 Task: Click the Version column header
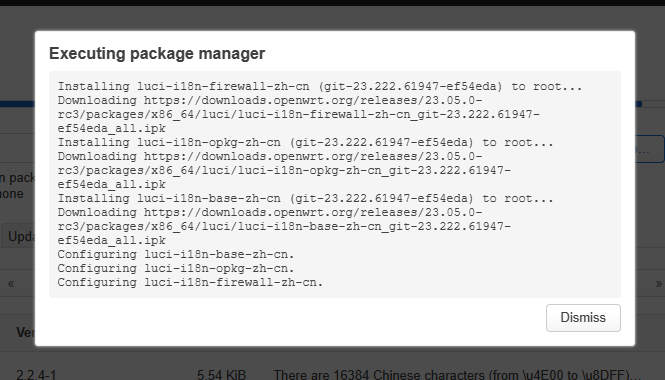pyautogui.click(x=25, y=332)
